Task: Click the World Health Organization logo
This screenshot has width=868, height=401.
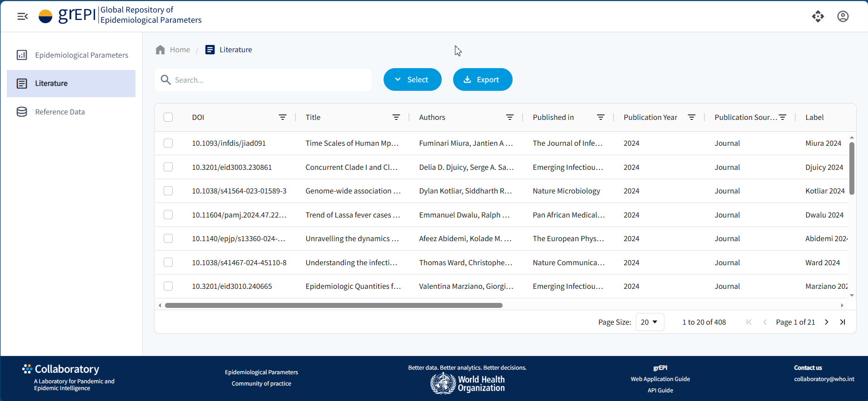Action: coord(468,383)
